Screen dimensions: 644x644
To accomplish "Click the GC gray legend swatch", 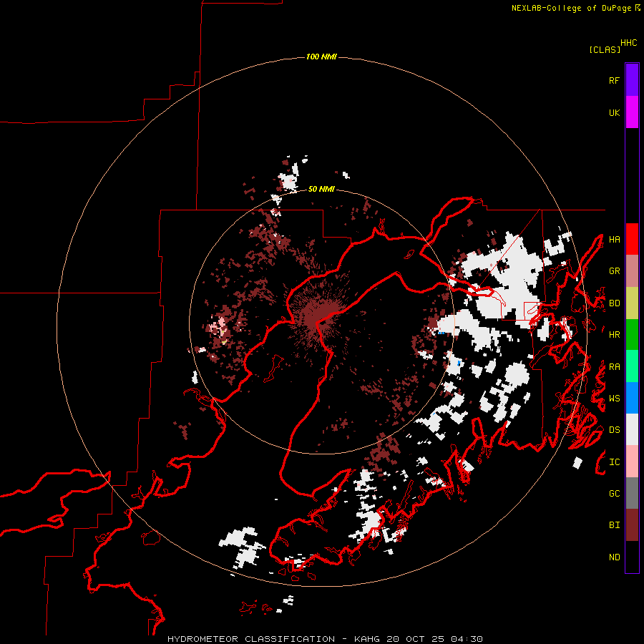I will click(x=632, y=493).
